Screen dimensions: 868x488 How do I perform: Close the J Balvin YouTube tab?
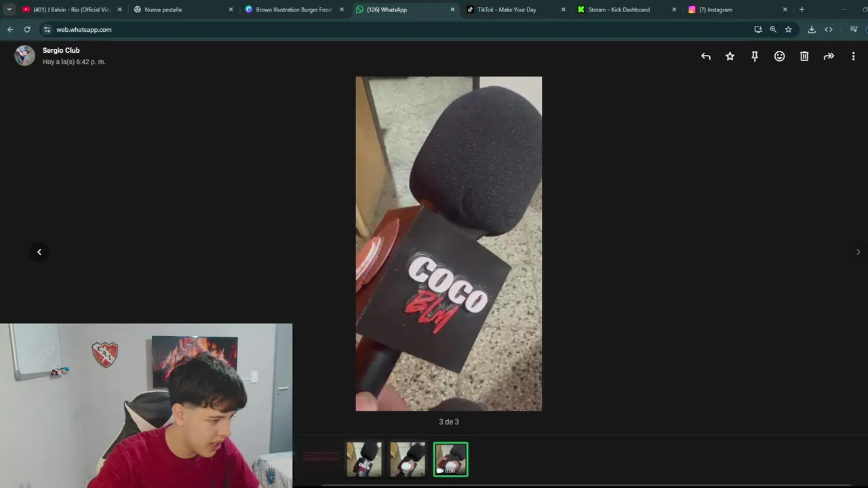point(119,9)
